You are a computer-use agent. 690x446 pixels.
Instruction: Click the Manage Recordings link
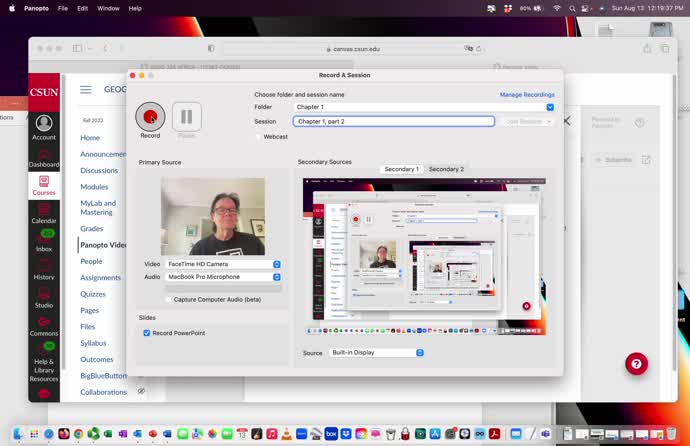coord(527,94)
